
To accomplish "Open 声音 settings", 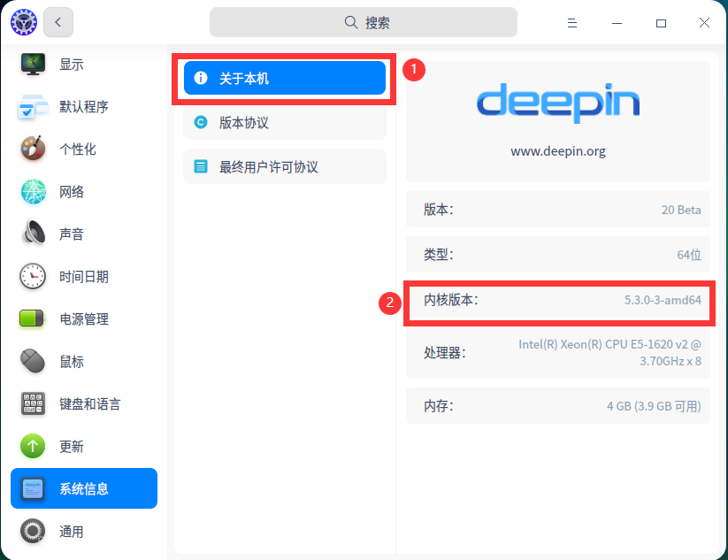I will pos(84,234).
